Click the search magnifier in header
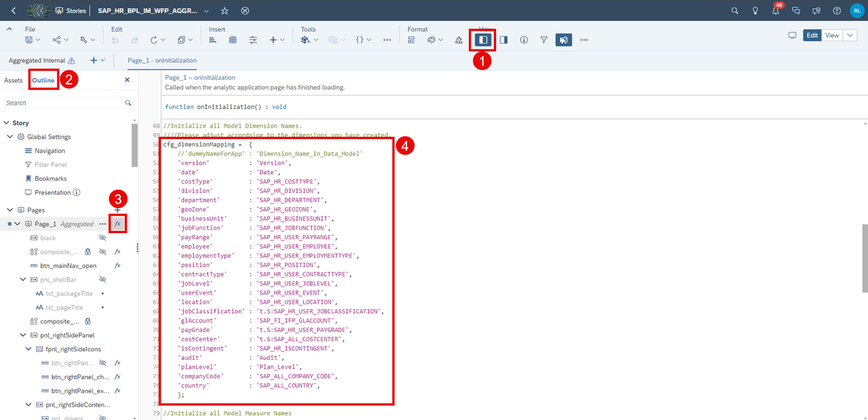The height and width of the screenshot is (420, 868). 735,10
